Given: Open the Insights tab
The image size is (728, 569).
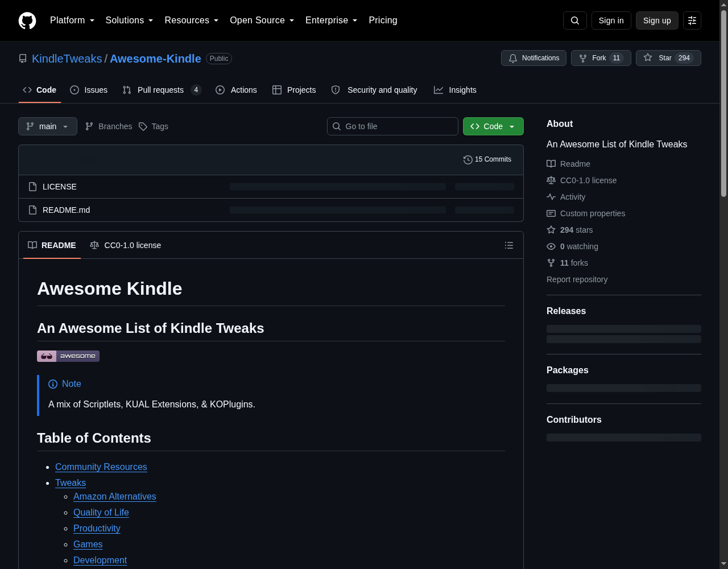Looking at the screenshot, I should [x=455, y=90].
